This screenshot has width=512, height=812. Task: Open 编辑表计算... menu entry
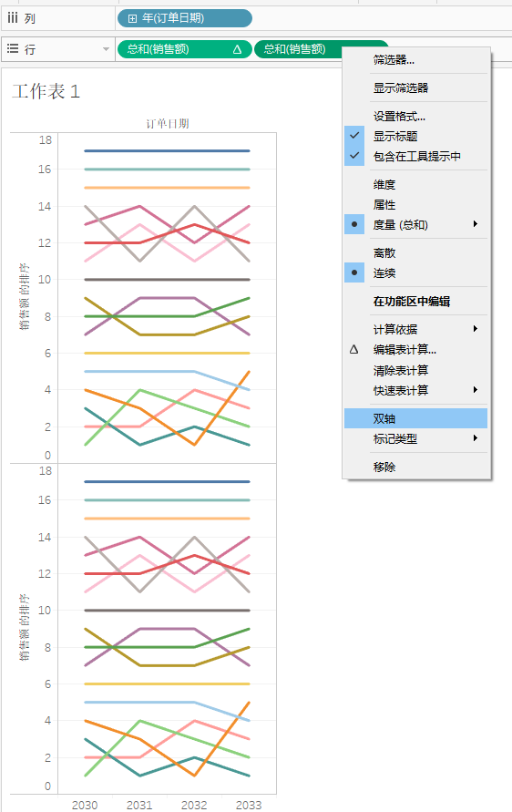click(416, 350)
